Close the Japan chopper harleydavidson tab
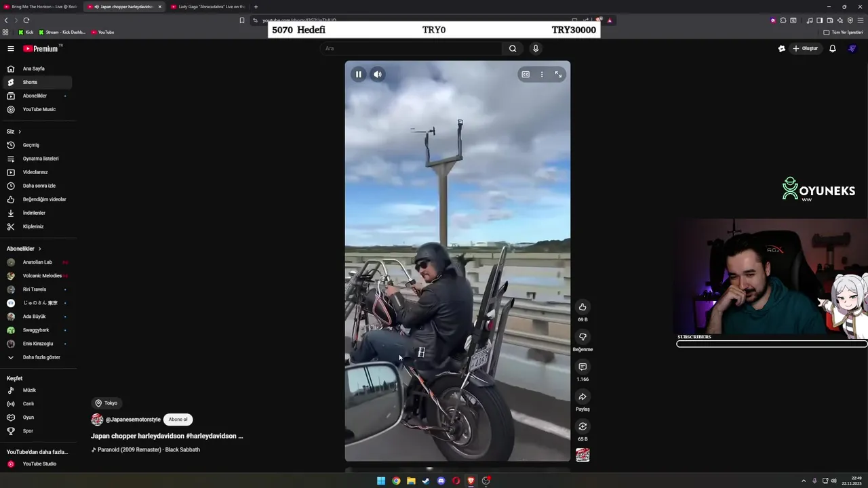Screen dimensions: 868x488 point(160,7)
